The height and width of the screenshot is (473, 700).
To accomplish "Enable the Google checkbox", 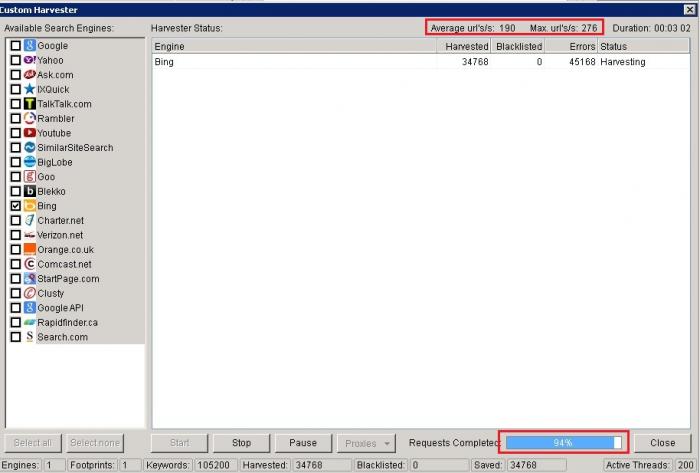I will (x=16, y=46).
